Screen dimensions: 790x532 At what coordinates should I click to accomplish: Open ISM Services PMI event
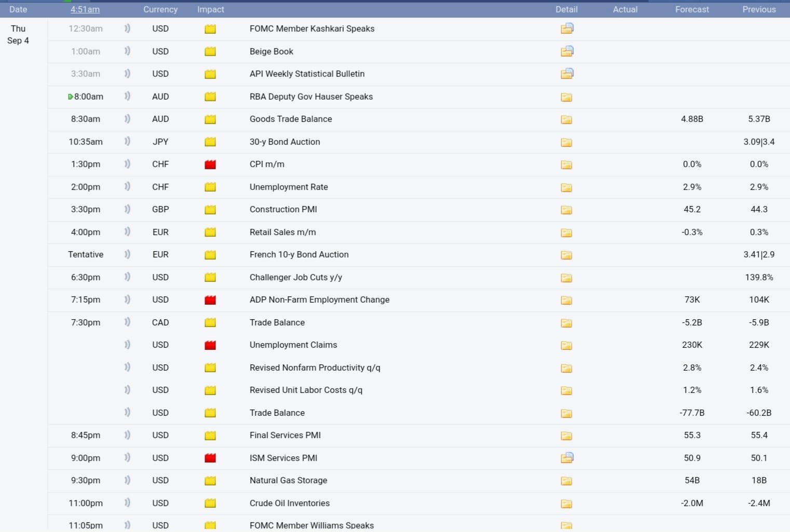[283, 458]
